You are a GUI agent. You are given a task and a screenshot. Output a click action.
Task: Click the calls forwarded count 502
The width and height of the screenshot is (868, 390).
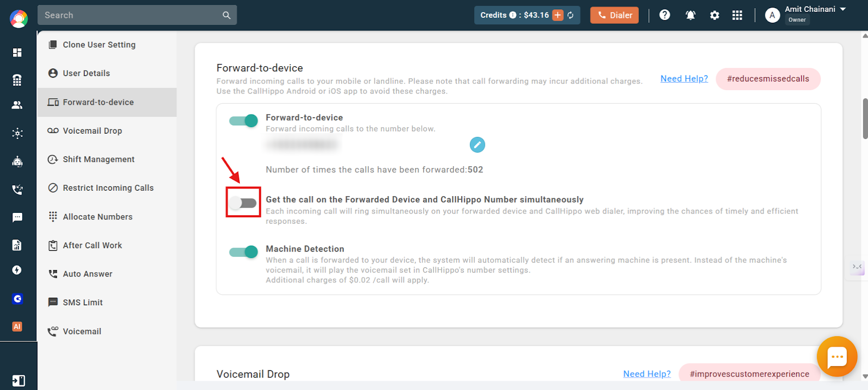[x=475, y=169]
